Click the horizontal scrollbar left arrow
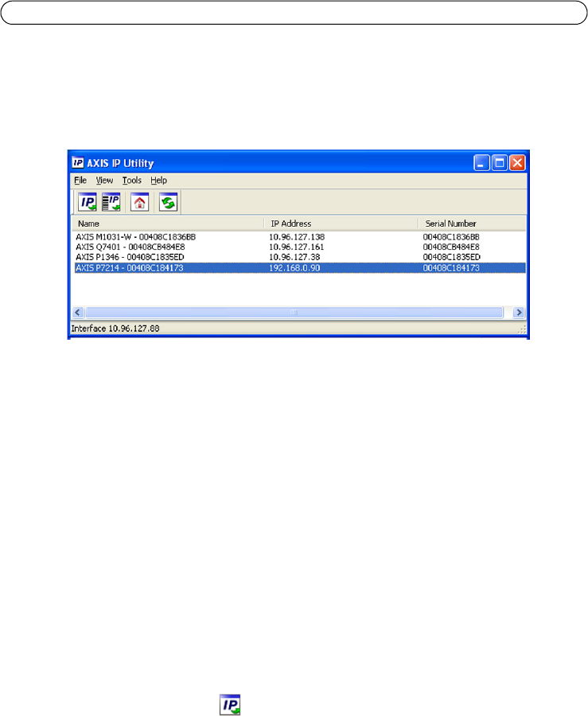The width and height of the screenshot is (588, 716). [78, 313]
